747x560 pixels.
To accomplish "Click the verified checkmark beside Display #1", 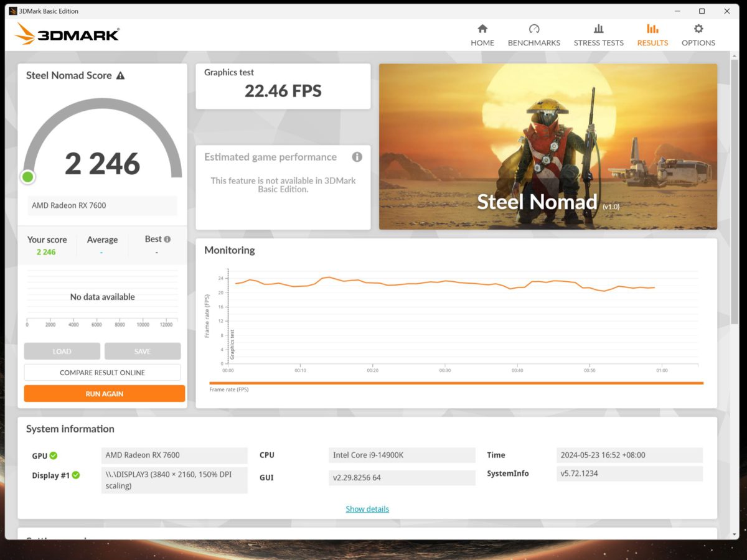I will click(76, 475).
